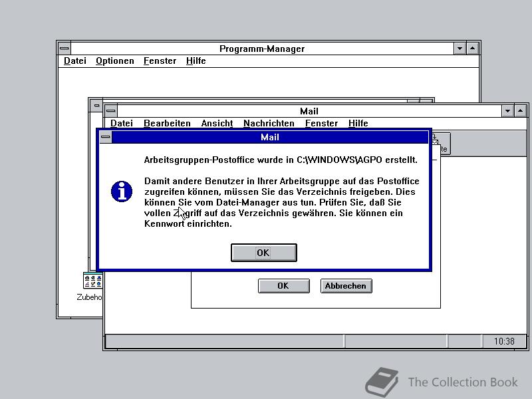This screenshot has width=532, height=399.
Task: Click the C:\WINDOWS\AGPO path text in the message
Action: click(x=339, y=160)
